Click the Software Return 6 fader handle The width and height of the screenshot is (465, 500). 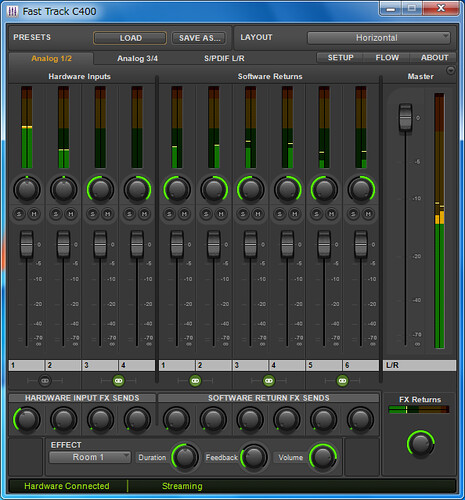361,244
